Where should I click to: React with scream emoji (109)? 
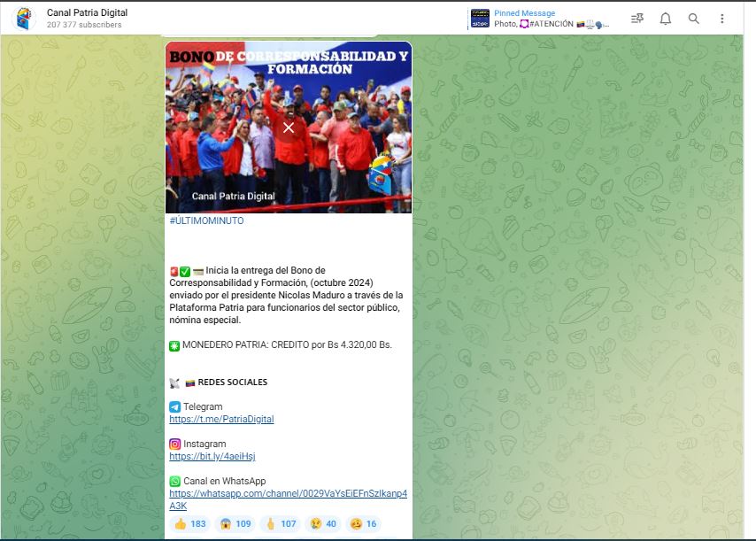click(235, 523)
